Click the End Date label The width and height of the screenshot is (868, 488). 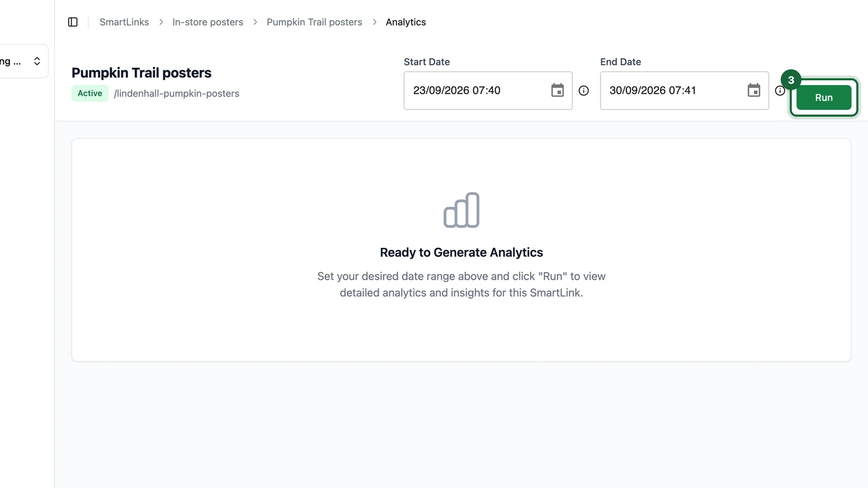621,62
